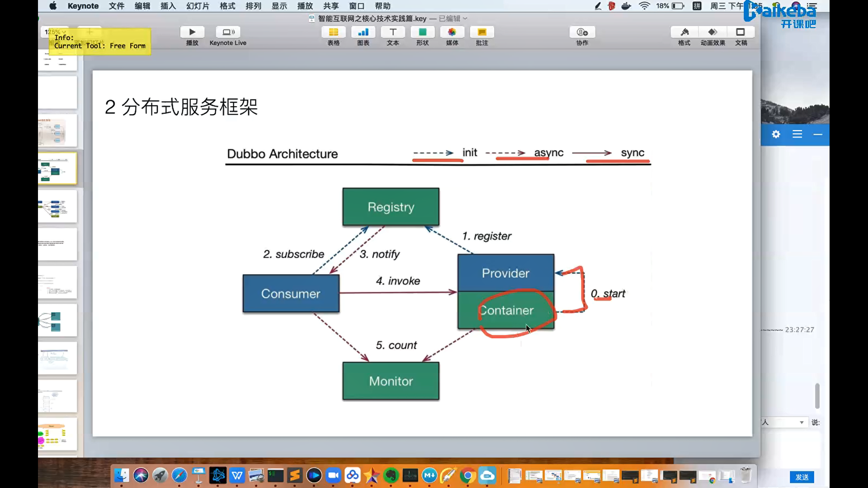Open the 插入 menu in menu bar

[x=168, y=6]
